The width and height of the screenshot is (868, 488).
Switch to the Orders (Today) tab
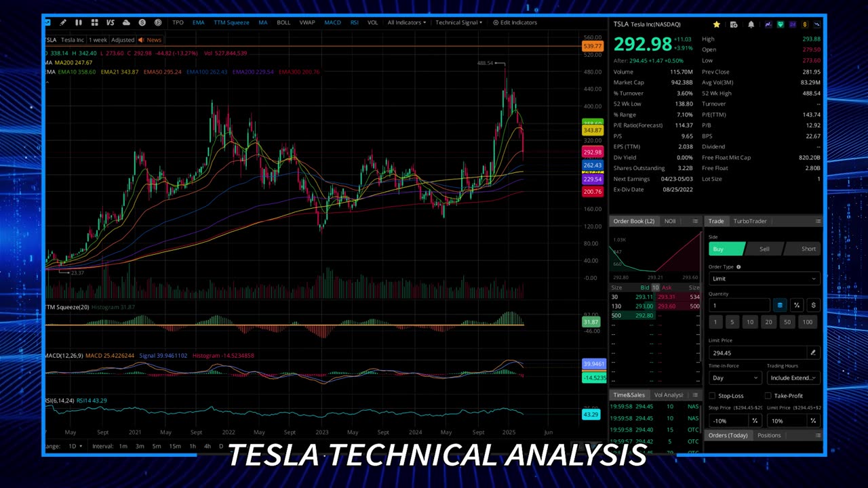click(x=728, y=435)
